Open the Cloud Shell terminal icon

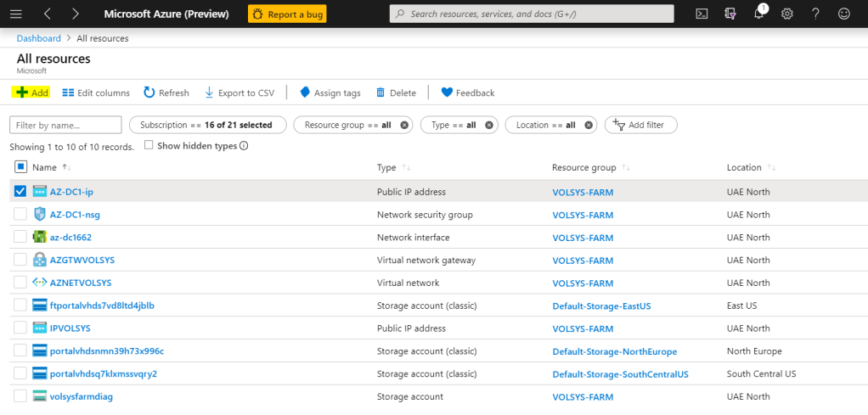pos(702,14)
